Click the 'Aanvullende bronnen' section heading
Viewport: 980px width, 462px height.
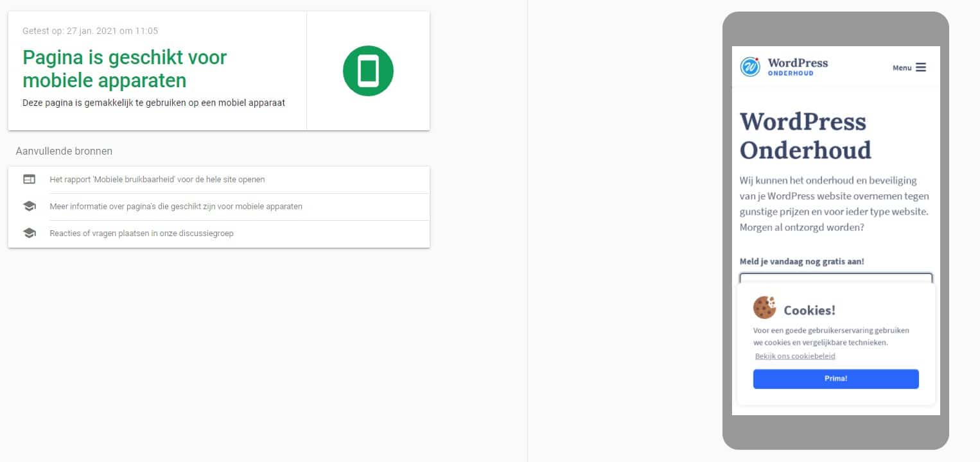pyautogui.click(x=64, y=151)
